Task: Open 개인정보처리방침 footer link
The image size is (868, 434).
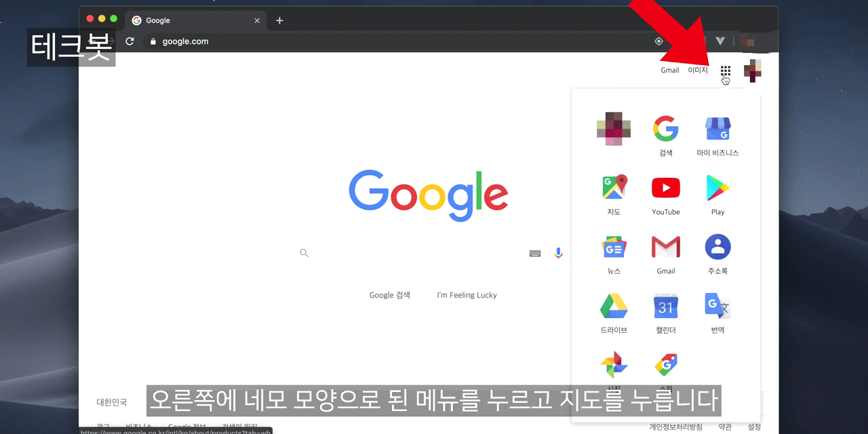Action: click(675, 427)
